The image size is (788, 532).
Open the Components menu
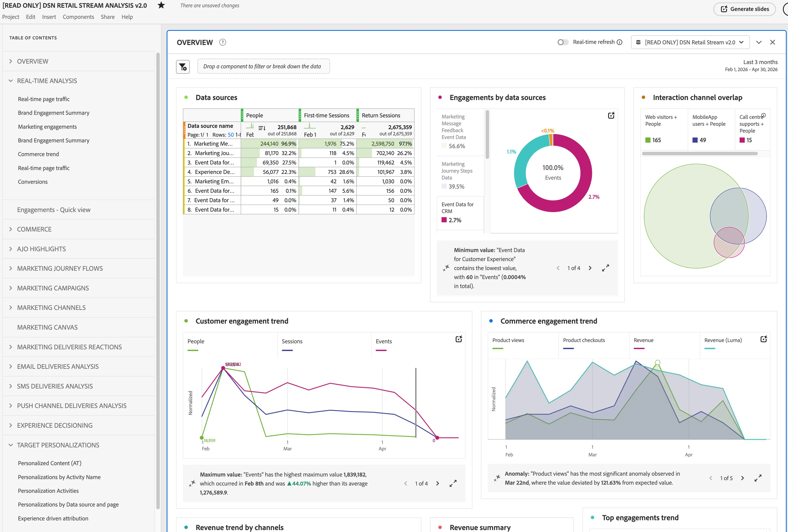(78, 17)
